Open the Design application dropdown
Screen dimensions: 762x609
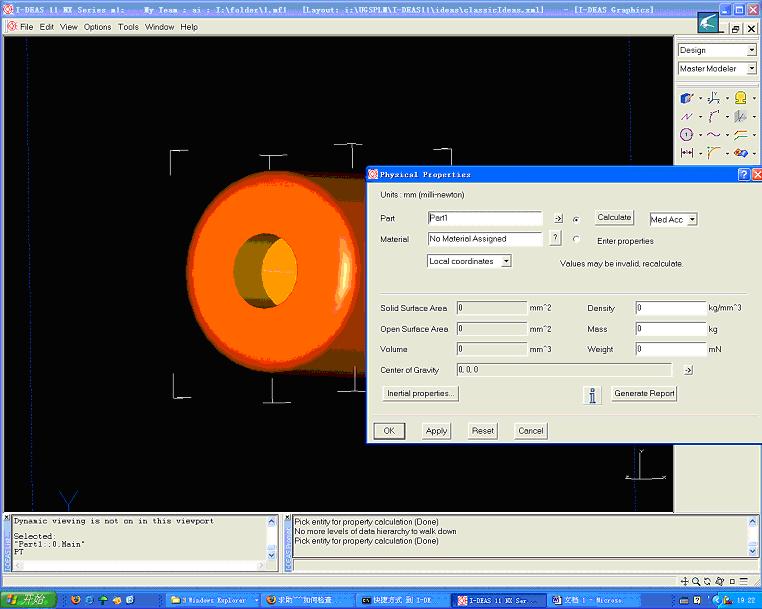pyautogui.click(x=717, y=50)
